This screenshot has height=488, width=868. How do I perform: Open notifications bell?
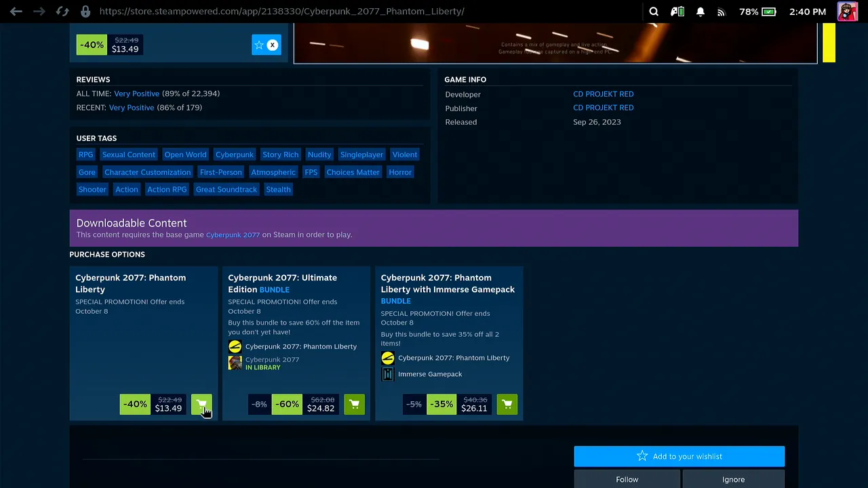(701, 12)
